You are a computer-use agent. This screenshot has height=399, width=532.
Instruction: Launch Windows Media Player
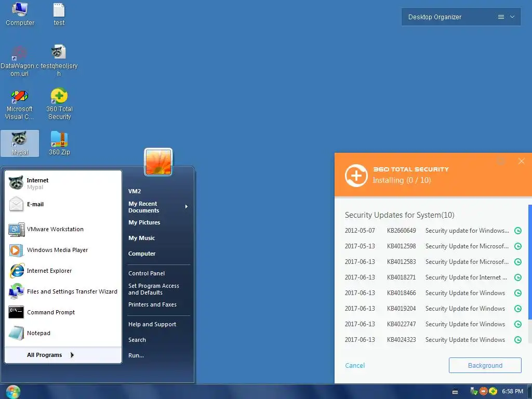(63, 250)
